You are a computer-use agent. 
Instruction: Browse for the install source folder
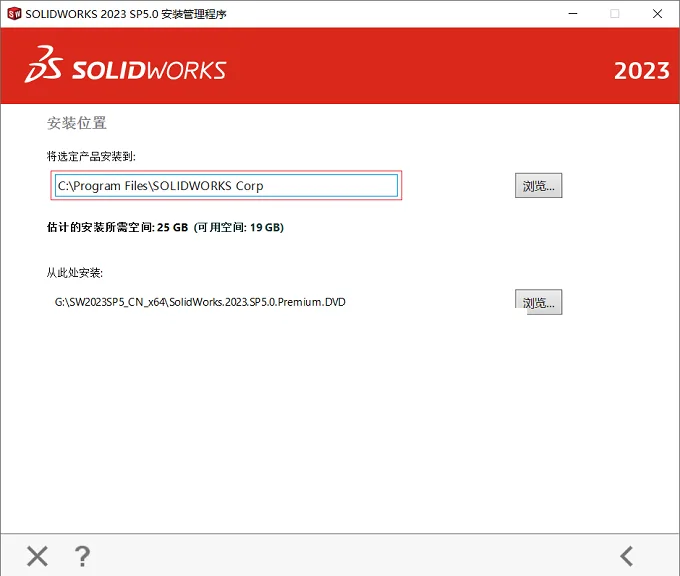[538, 302]
